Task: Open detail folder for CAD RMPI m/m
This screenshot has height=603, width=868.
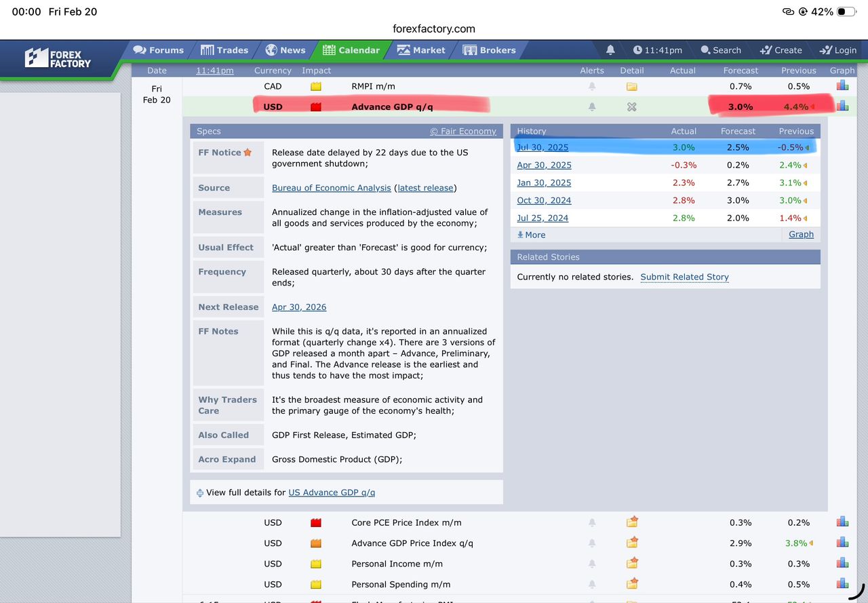Action: [x=632, y=86]
